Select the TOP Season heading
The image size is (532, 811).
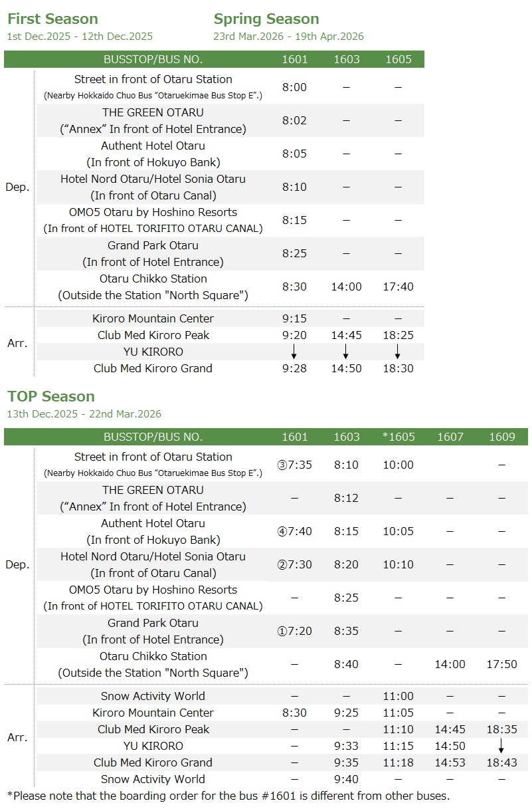[51, 397]
